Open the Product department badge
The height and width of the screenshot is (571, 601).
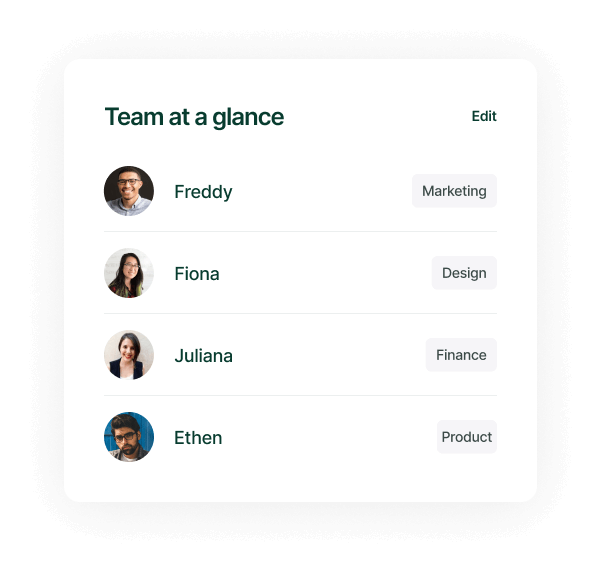pyautogui.click(x=467, y=437)
